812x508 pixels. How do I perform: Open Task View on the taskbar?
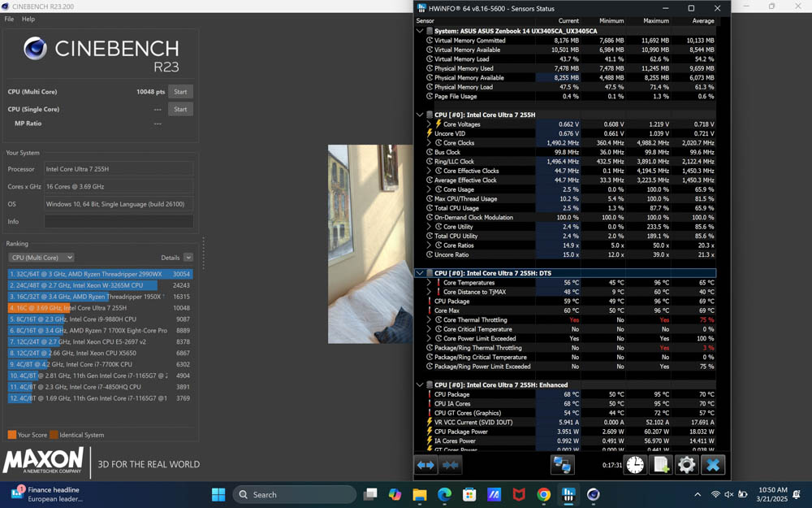(x=369, y=494)
